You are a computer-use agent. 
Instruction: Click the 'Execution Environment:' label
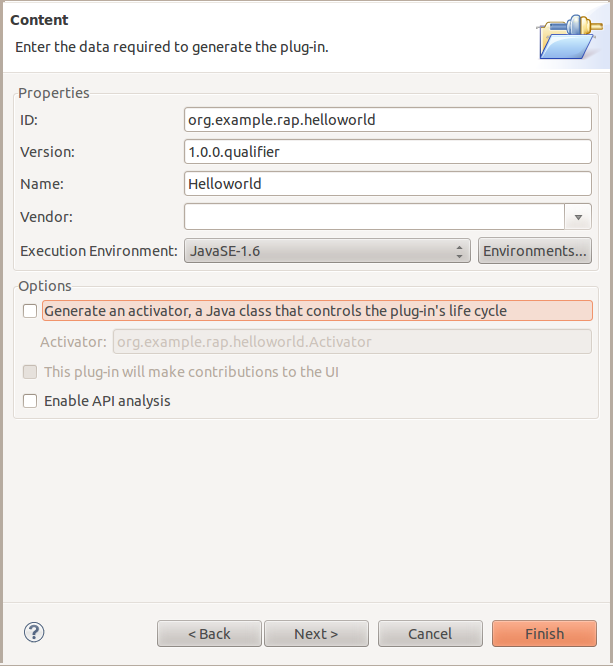coord(99,251)
